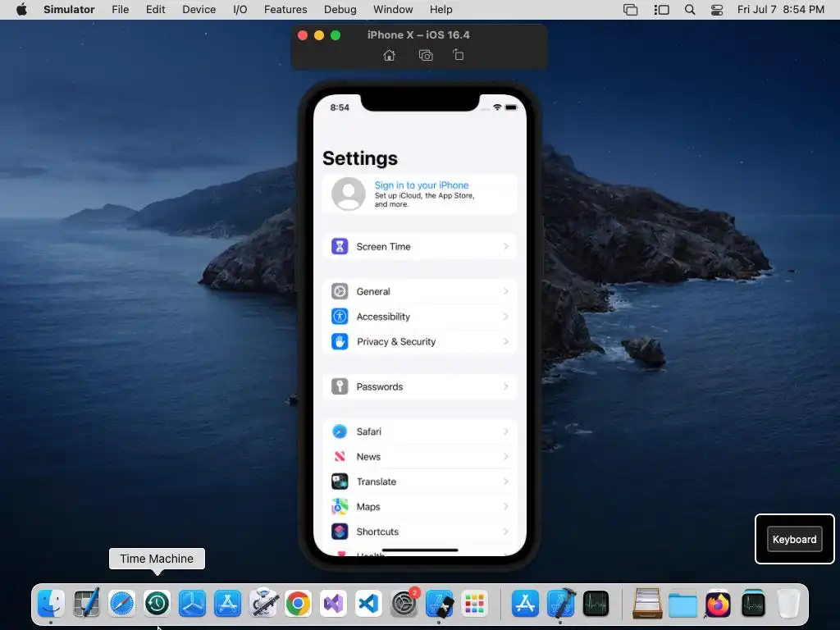Viewport: 840px width, 630px height.
Task: Click Simulator icon in the Dock
Action: pos(440,604)
